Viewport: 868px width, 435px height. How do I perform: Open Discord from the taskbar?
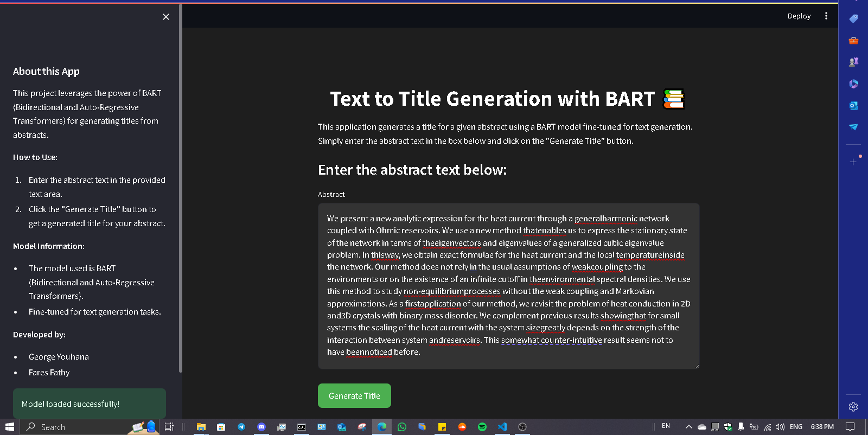[261, 427]
